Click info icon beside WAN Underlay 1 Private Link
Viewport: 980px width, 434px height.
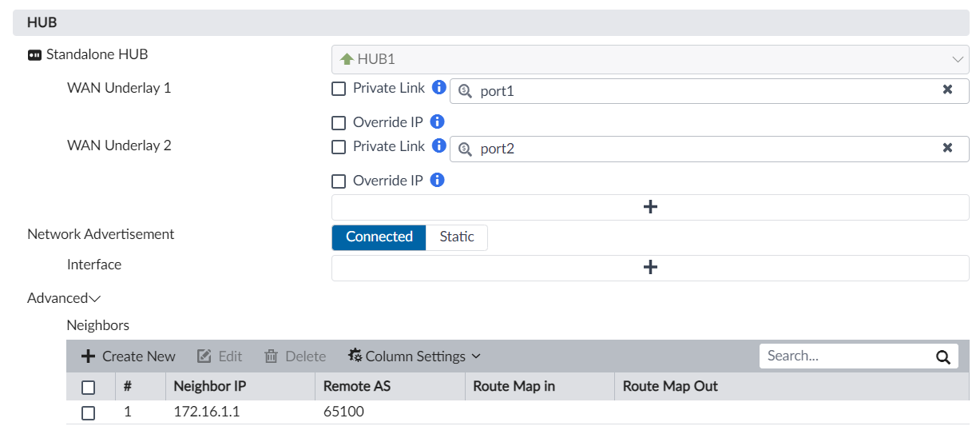[438, 88]
